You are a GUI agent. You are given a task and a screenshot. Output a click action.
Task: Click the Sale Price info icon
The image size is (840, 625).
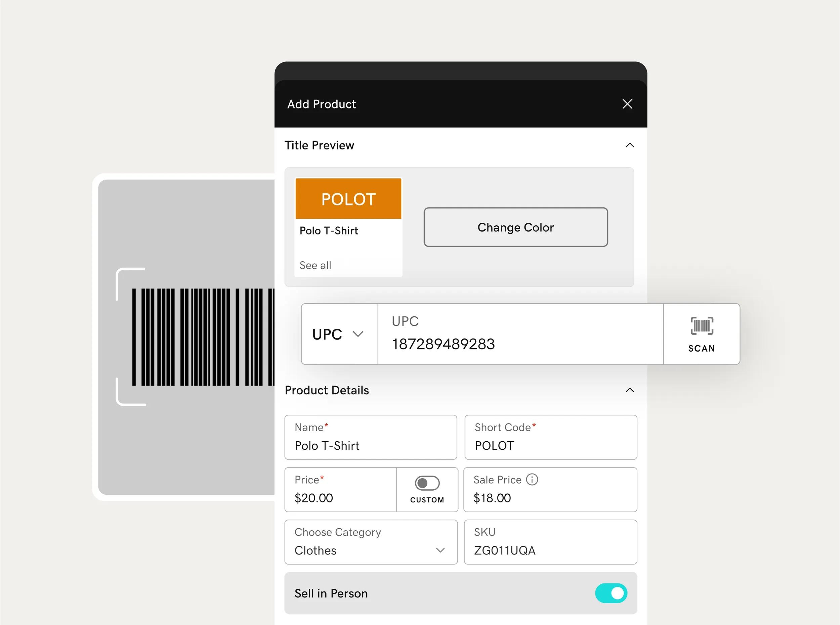point(533,479)
